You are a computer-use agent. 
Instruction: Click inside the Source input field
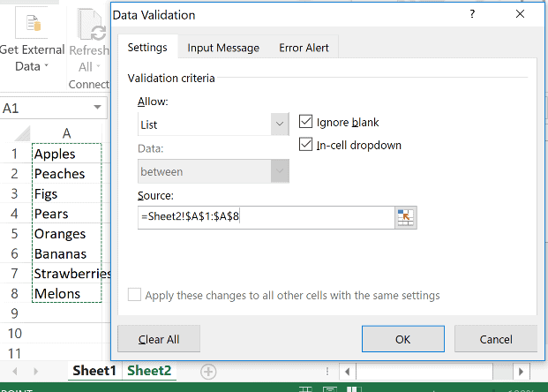(x=265, y=218)
